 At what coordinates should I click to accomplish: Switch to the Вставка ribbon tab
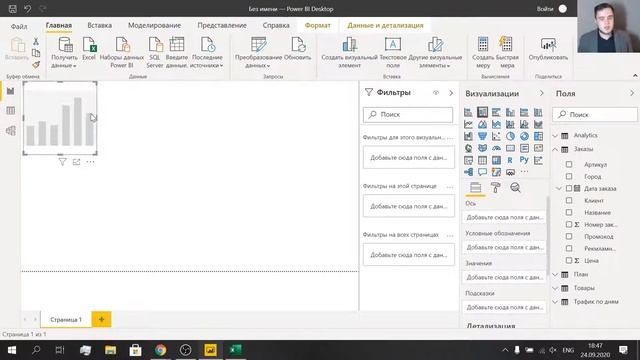tap(100, 25)
